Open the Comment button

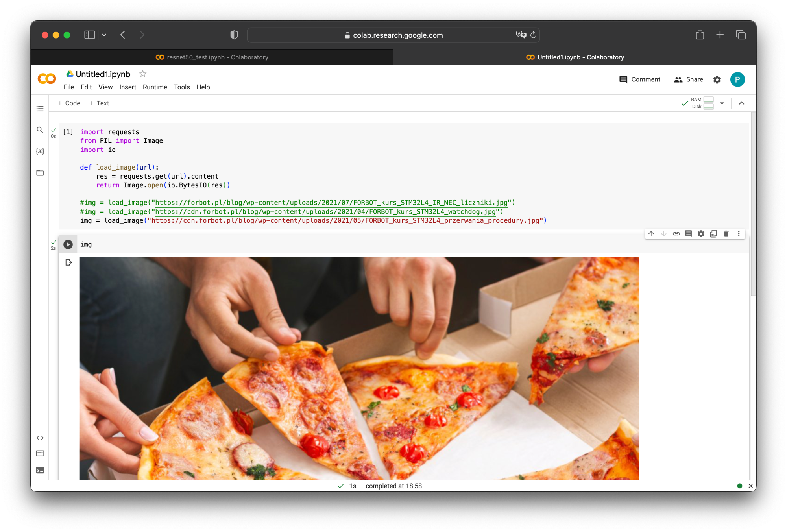(640, 79)
